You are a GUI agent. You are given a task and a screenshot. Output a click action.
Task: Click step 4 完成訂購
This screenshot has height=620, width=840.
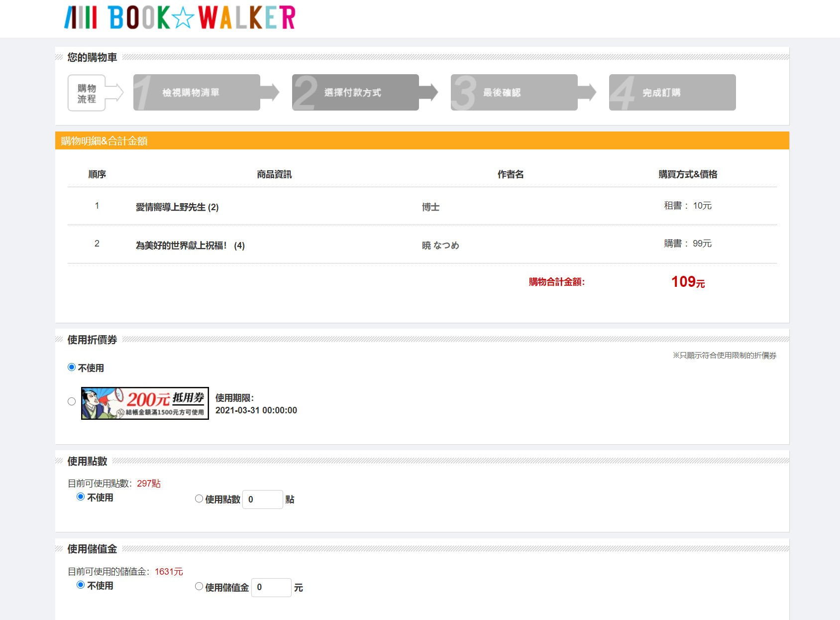pos(672,93)
